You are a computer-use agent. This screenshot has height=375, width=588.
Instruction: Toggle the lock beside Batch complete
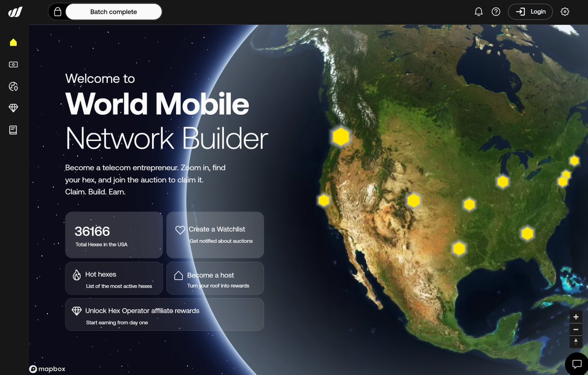click(x=57, y=11)
